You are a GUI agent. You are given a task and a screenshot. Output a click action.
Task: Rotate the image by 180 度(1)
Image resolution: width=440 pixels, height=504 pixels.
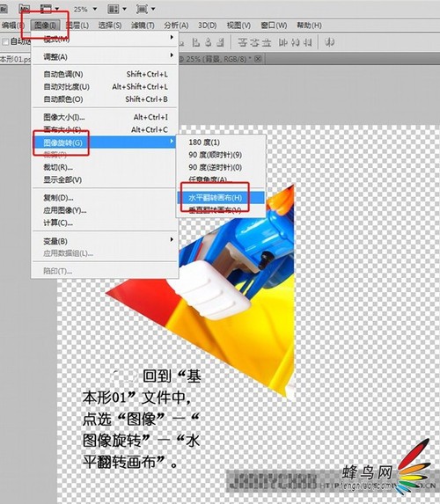pyautogui.click(x=221, y=142)
